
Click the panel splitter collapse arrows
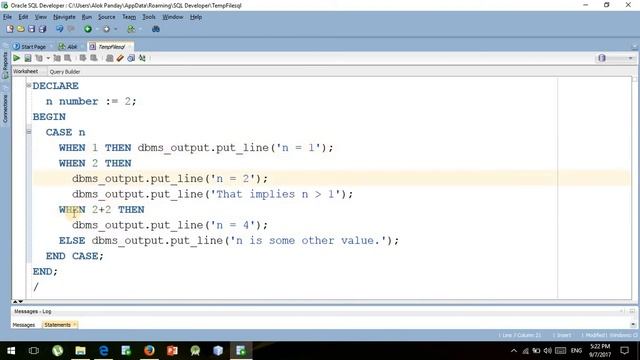tap(18, 302)
